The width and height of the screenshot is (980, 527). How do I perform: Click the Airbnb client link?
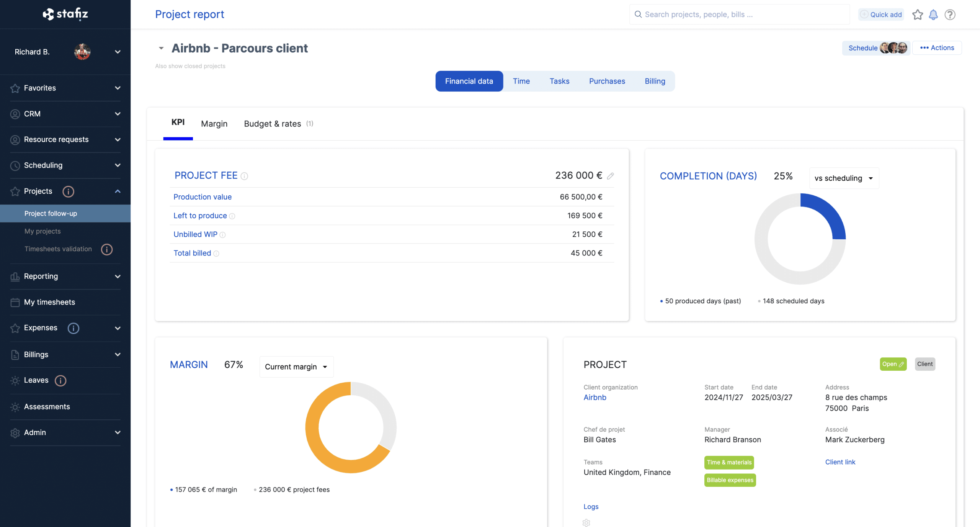point(595,397)
